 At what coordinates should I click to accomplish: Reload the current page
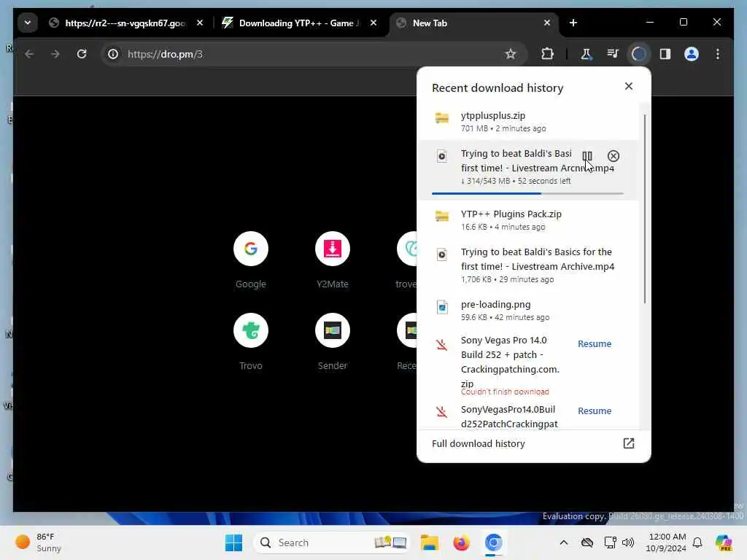point(82,54)
